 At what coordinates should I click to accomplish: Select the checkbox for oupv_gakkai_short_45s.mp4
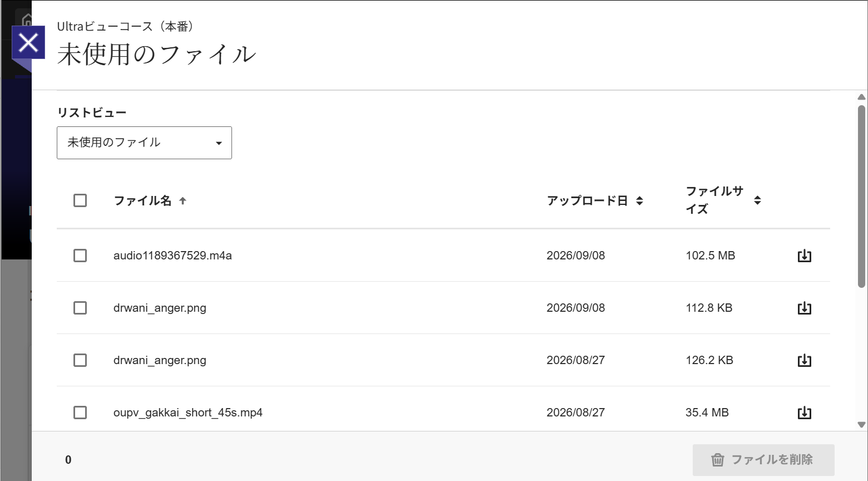click(x=80, y=413)
